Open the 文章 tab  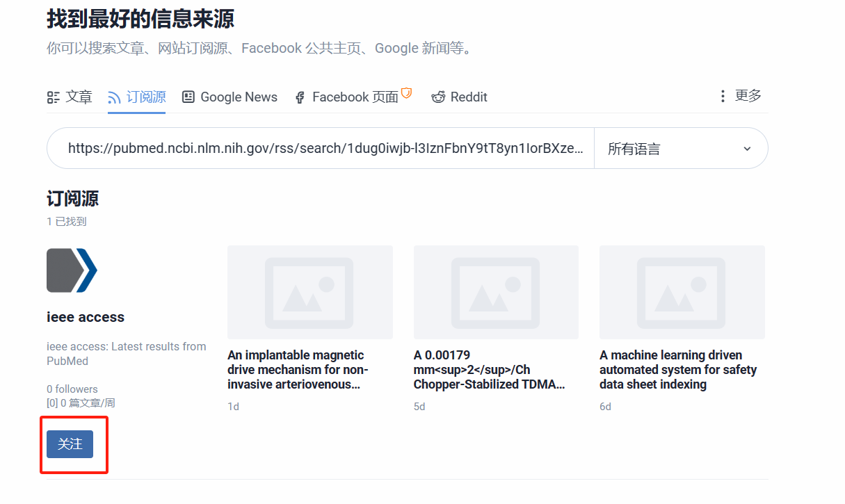click(70, 97)
